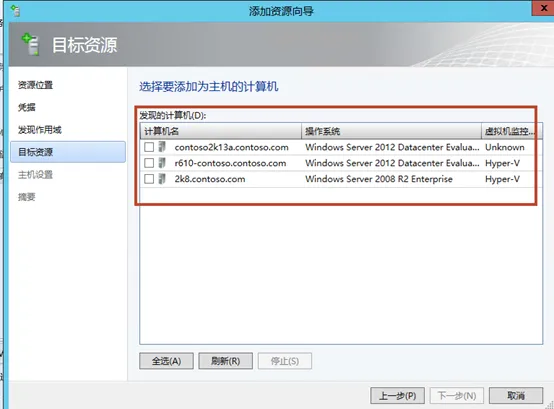Check the box for contoso2k13a.contoso.com
The image size is (554, 409).
pos(149,147)
